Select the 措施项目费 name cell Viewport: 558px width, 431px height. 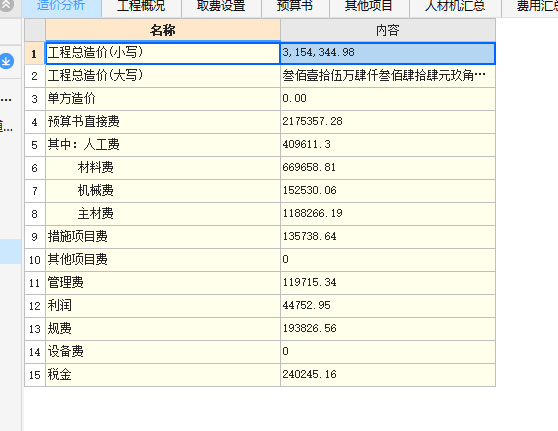coord(163,237)
